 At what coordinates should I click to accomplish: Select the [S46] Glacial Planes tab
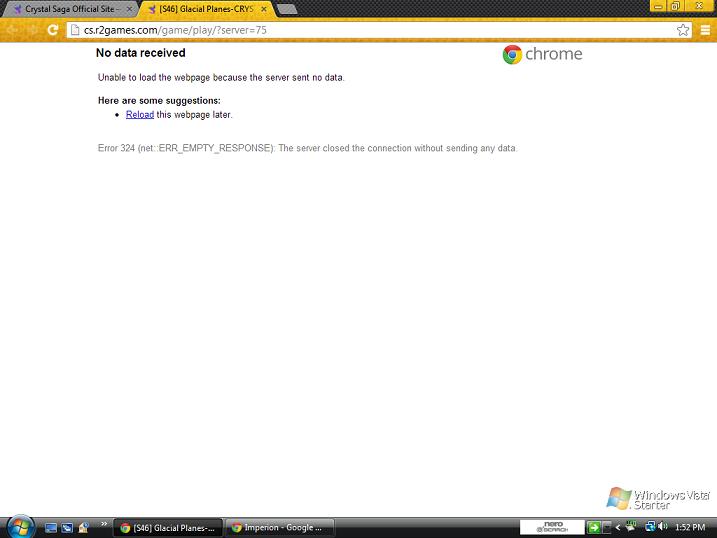coord(198,8)
